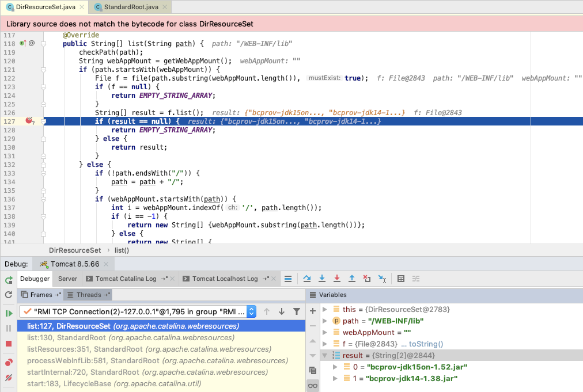Open the Evaluate Expression calculator

click(x=401, y=279)
